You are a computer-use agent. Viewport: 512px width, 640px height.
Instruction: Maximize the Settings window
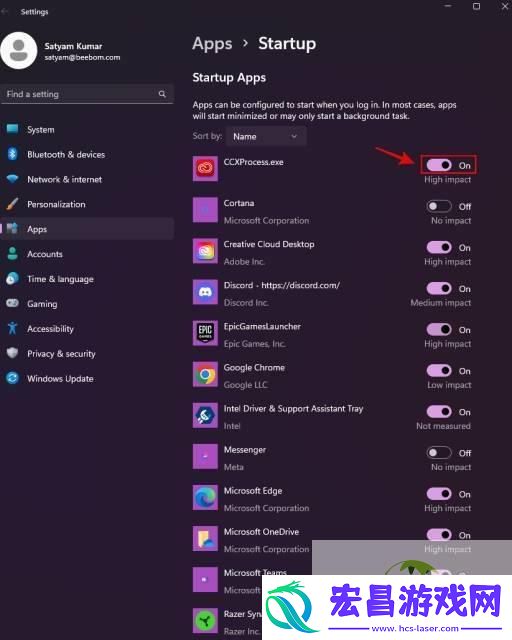[476, 6]
